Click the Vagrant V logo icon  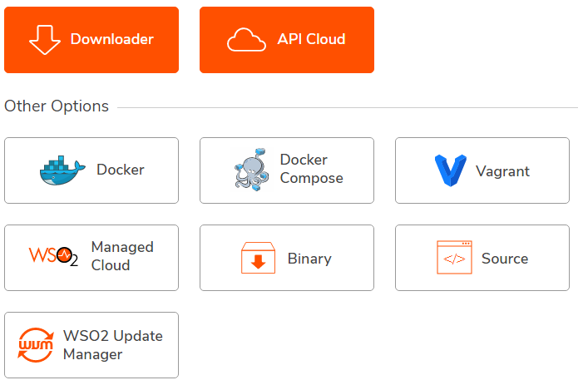[x=450, y=171]
